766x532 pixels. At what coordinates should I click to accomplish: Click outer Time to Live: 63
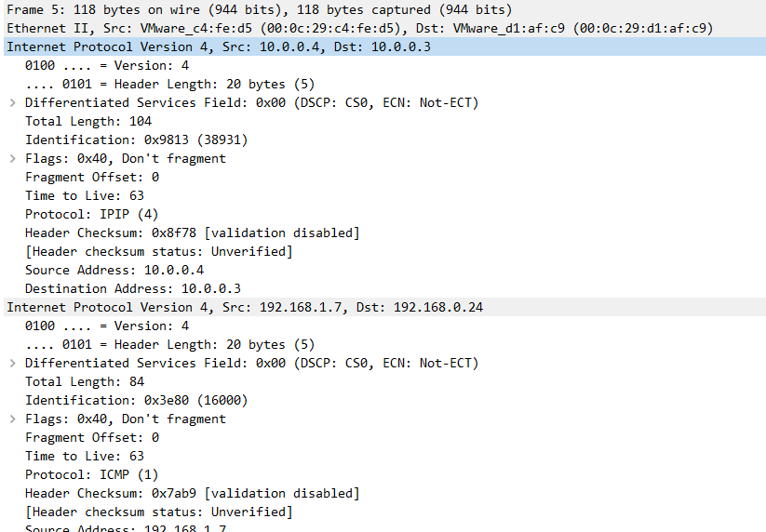point(85,195)
